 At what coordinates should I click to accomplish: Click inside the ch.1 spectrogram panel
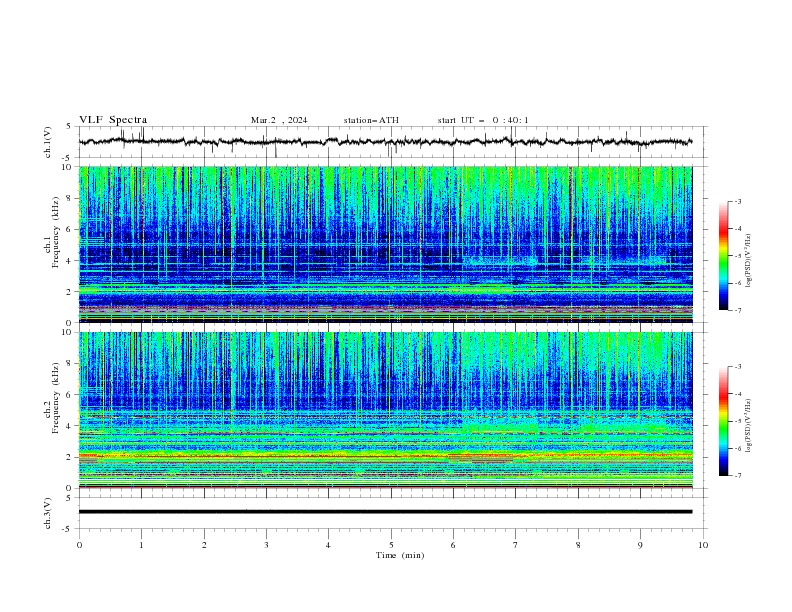point(385,244)
